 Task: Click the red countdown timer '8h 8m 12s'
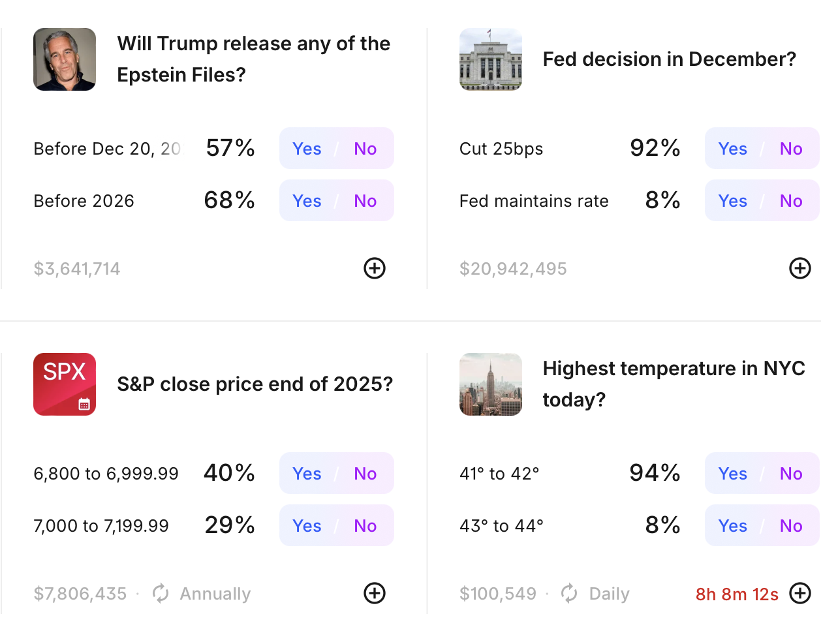click(x=737, y=594)
